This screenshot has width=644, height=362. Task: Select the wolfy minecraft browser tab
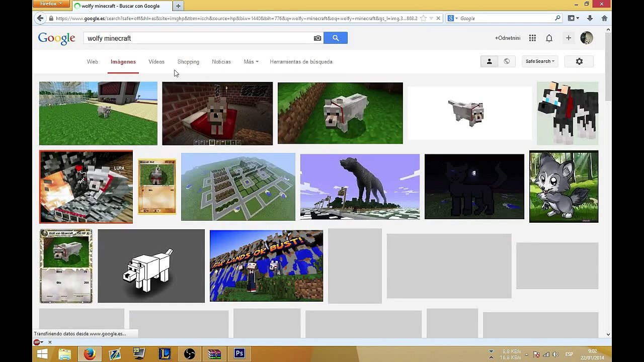[x=121, y=6]
